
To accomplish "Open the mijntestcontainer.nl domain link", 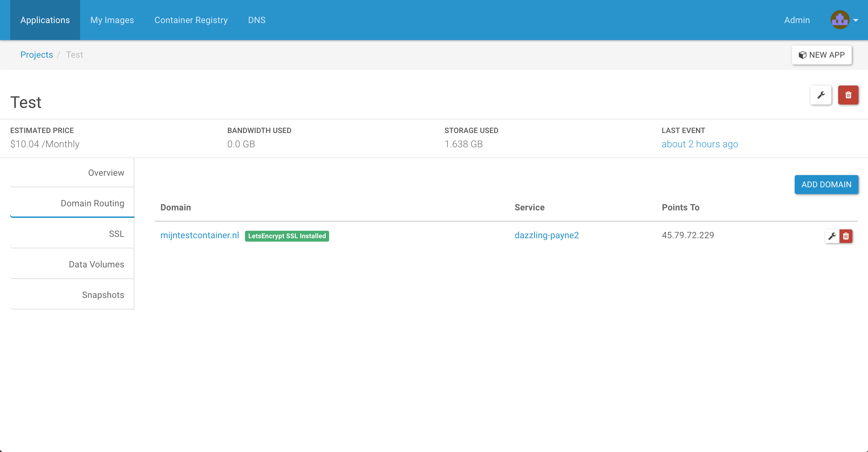I will 200,235.
